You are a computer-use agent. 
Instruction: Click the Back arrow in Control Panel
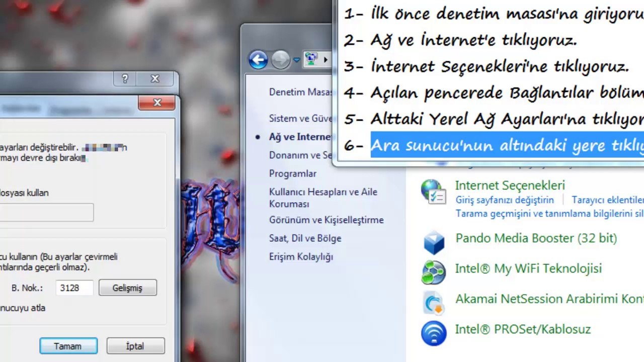click(x=258, y=60)
